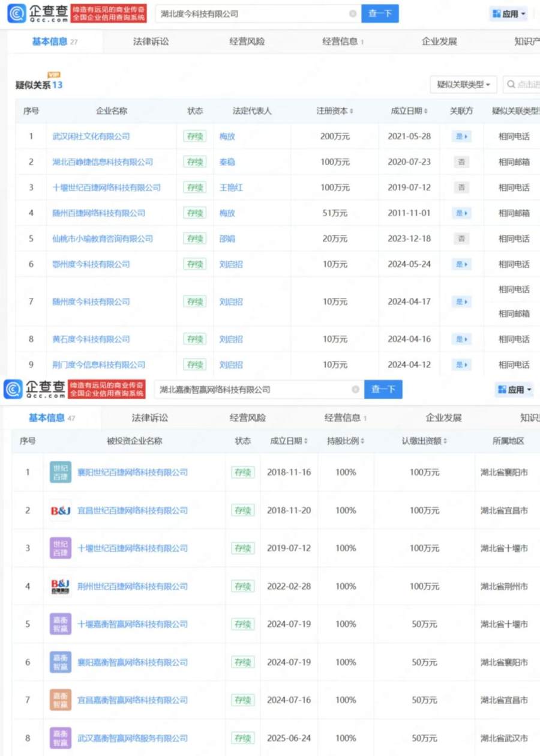Viewport: 540px width, 756px height.
Task: Click the 企查查 logo beside 湖北度今科技 search box
Action: 37,13
